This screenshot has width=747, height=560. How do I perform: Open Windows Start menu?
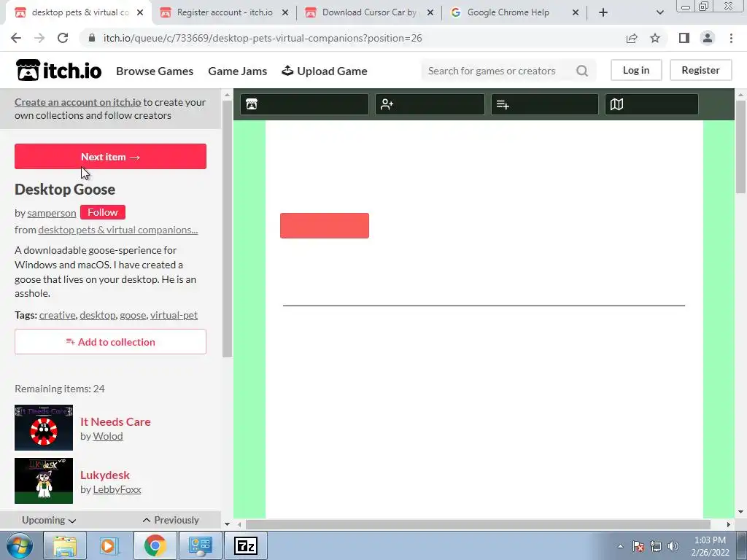coord(20,545)
